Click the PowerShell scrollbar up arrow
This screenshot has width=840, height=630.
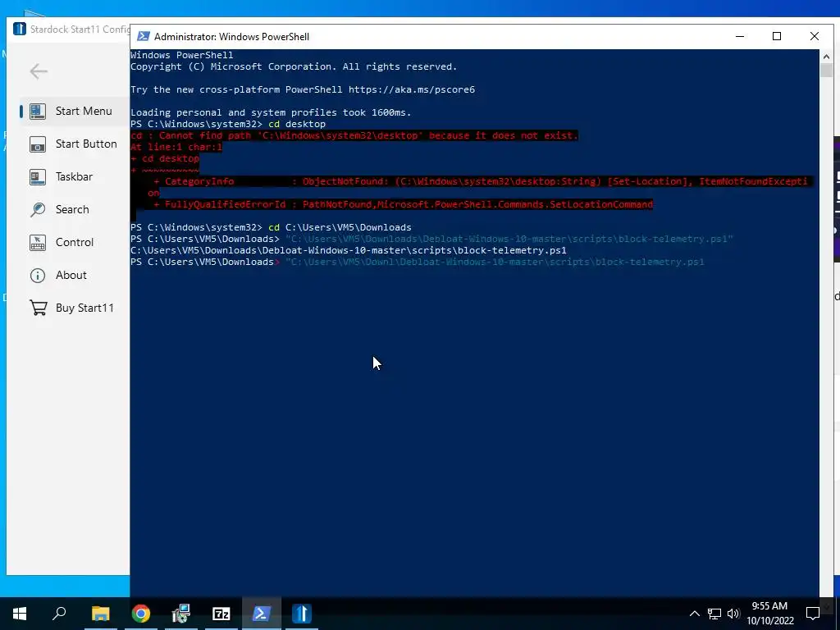click(x=826, y=57)
